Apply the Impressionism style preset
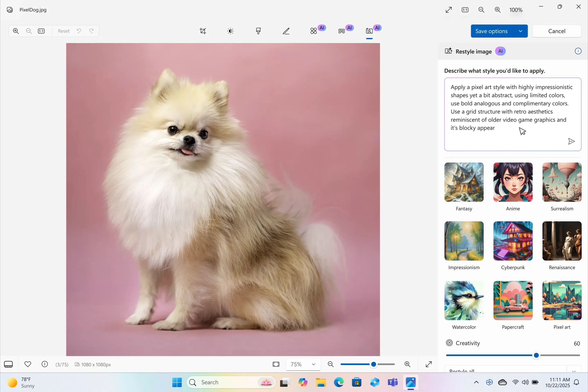Image resolution: width=588 pixels, height=392 pixels. (x=464, y=241)
